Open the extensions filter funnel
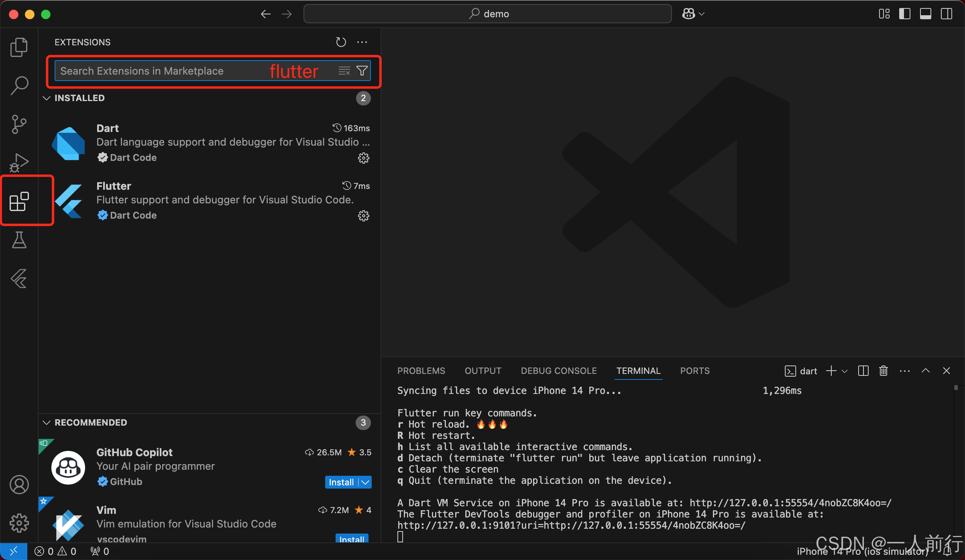Viewport: 965px width, 560px height. pyautogui.click(x=362, y=71)
